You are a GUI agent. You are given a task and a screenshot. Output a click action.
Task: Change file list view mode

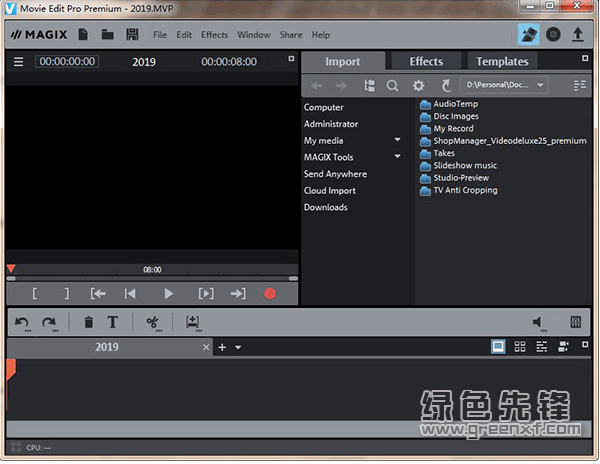click(x=580, y=85)
